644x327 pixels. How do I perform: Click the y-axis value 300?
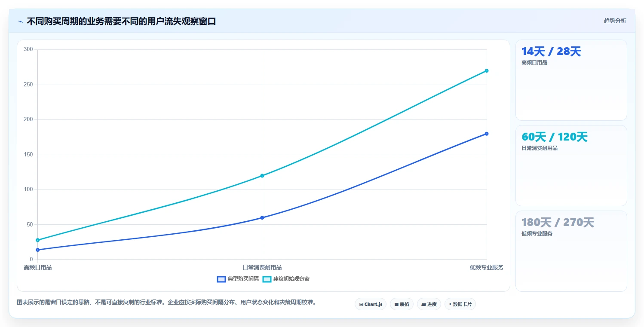click(28, 49)
